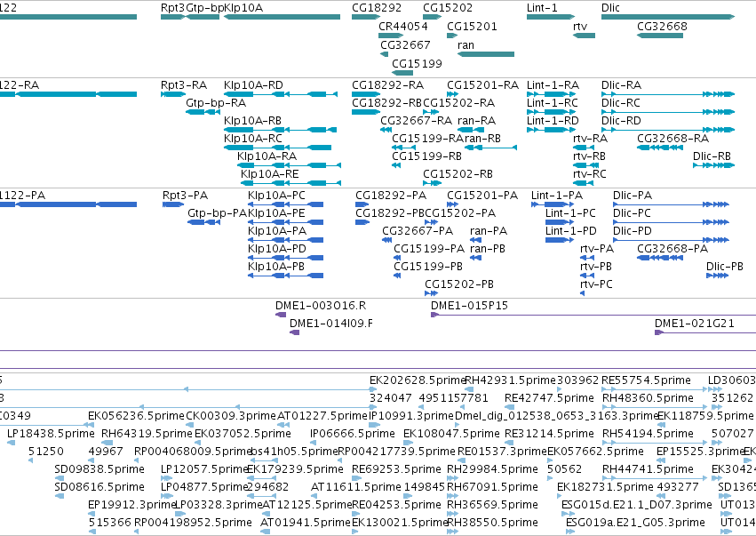Image resolution: width=756 pixels, height=536 pixels.
Task: Select EST RE55754.5prime
Action: (x=654, y=389)
